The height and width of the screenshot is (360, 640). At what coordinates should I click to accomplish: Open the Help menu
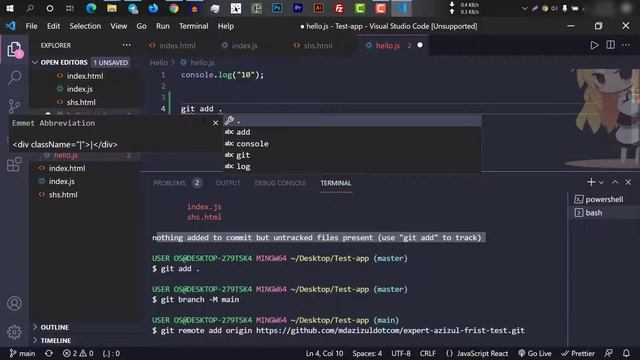[226, 26]
